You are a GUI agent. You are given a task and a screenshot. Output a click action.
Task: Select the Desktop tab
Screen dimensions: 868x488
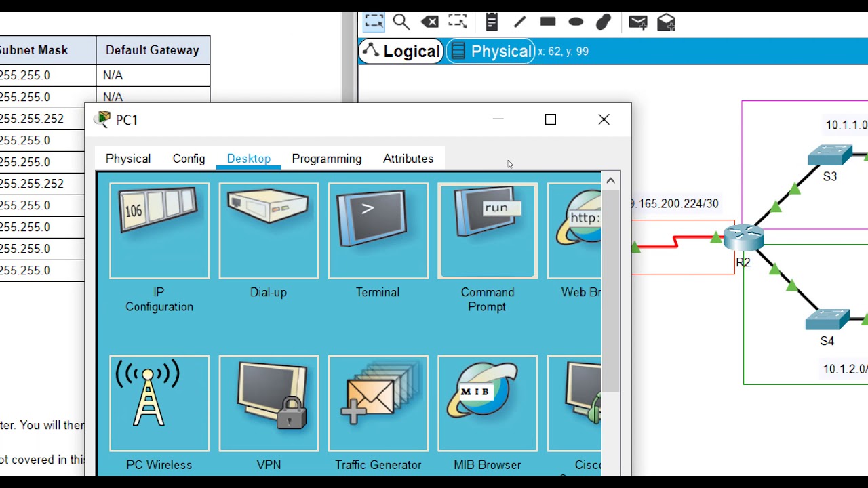click(249, 159)
